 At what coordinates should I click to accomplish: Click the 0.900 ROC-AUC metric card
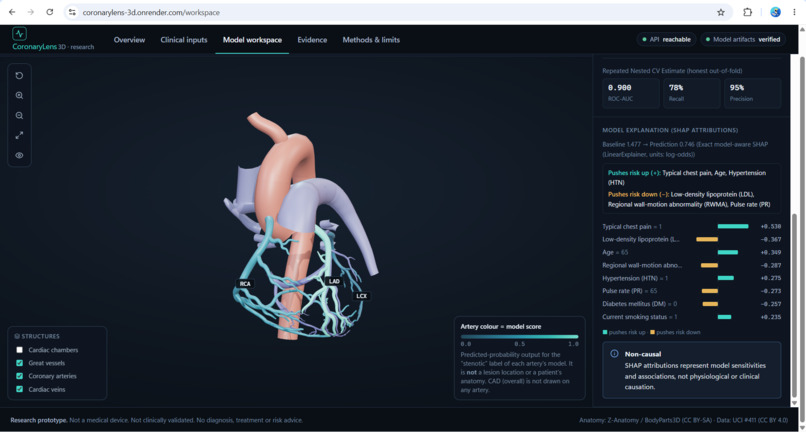tap(631, 93)
